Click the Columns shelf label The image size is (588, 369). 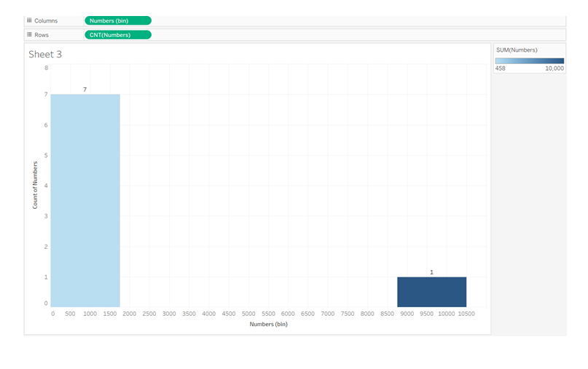(x=46, y=20)
